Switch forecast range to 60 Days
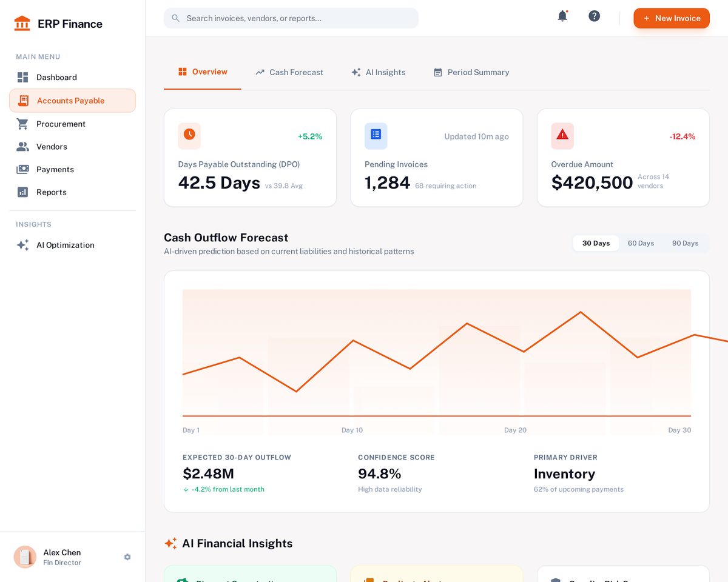This screenshot has width=728, height=582. point(641,243)
